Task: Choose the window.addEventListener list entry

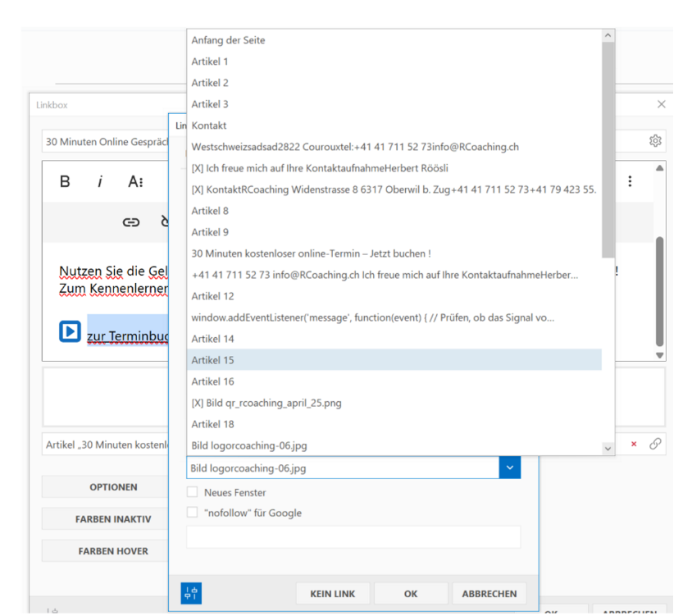Action: [394, 317]
